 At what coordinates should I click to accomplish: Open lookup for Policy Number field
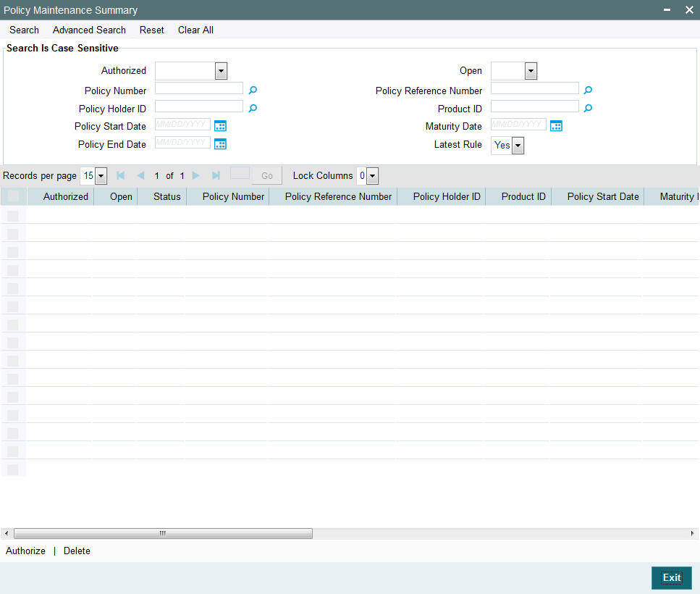pos(253,91)
